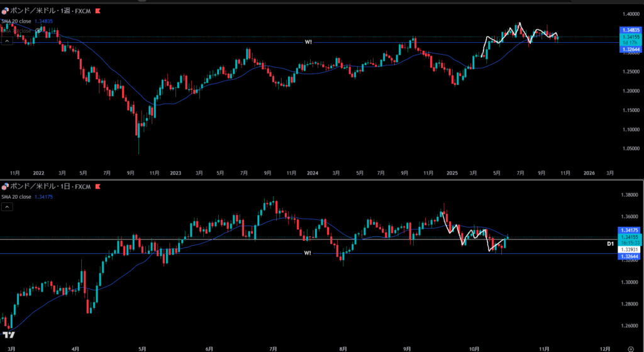This screenshot has height=352, width=644.
Task: Click the 2026 label on weekly time axis
Action: click(x=589, y=172)
